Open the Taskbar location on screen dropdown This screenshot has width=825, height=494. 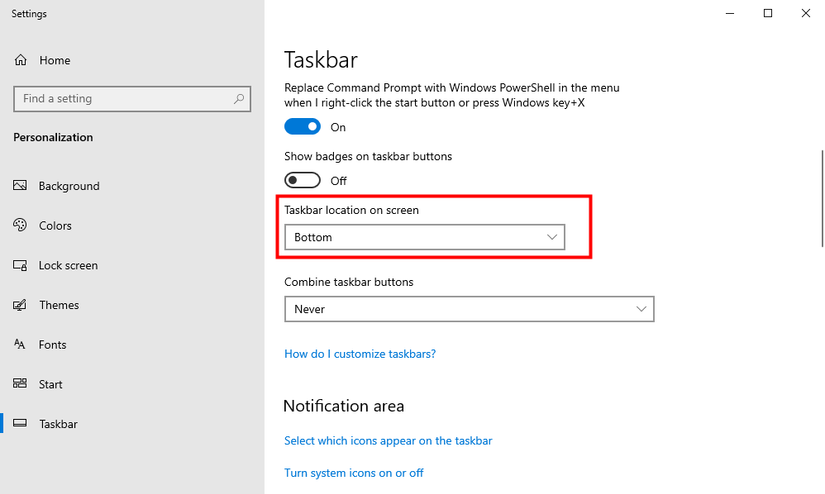click(424, 237)
